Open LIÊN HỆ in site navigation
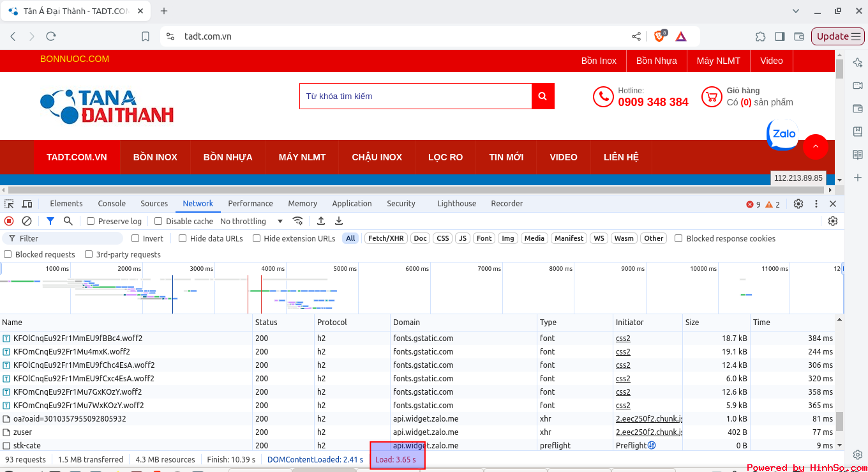 tap(621, 157)
